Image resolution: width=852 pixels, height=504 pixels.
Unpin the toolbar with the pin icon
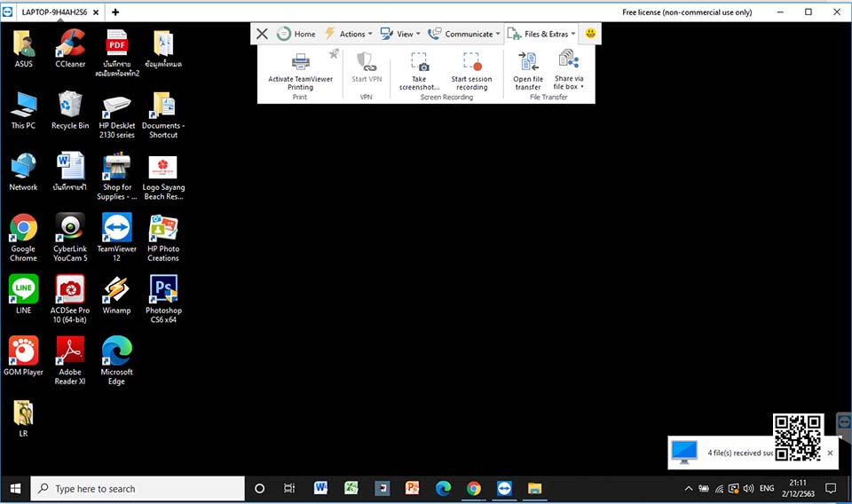pos(334,53)
